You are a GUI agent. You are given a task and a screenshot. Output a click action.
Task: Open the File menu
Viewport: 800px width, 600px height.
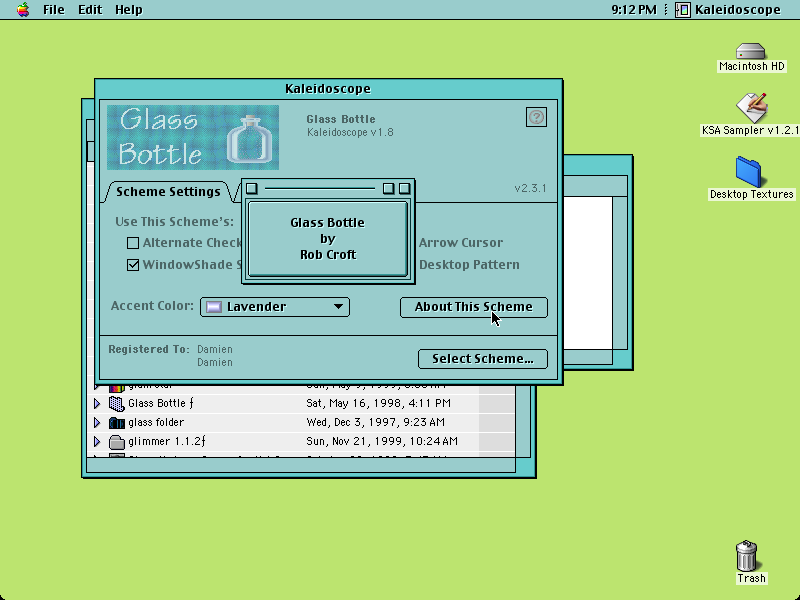point(54,10)
